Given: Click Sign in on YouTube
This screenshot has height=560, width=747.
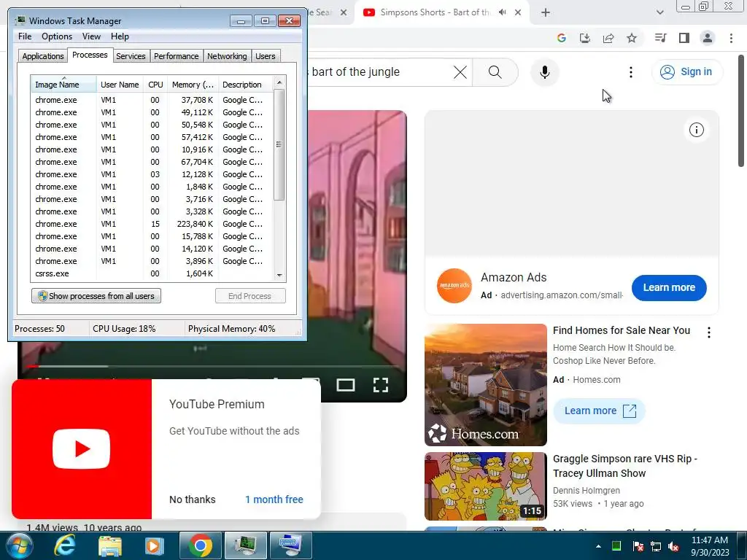Looking at the screenshot, I should 687,72.
